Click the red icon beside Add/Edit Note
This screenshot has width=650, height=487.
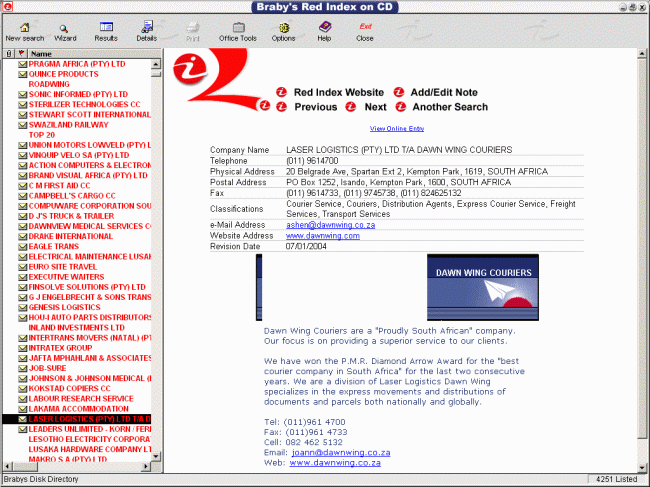(x=399, y=92)
